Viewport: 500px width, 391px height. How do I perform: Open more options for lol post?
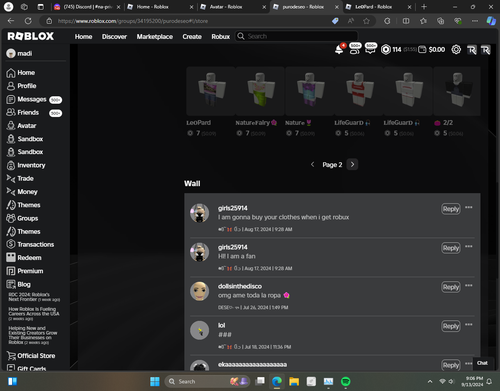[469, 324]
